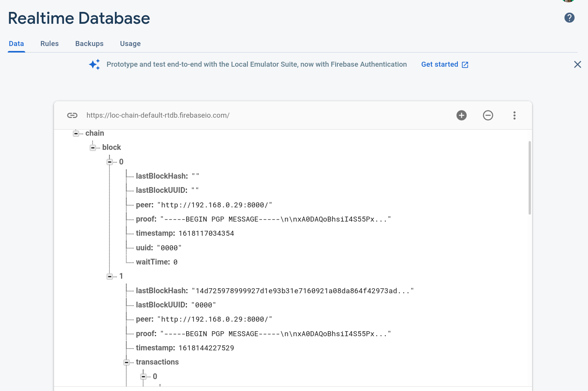The height and width of the screenshot is (391, 588).
Task: Open the help question mark icon
Action: tap(569, 18)
